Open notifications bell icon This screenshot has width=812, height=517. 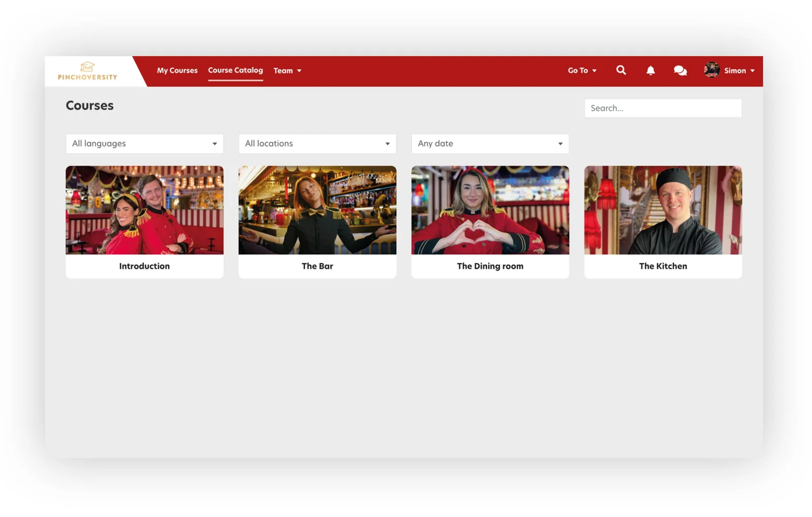(x=650, y=71)
